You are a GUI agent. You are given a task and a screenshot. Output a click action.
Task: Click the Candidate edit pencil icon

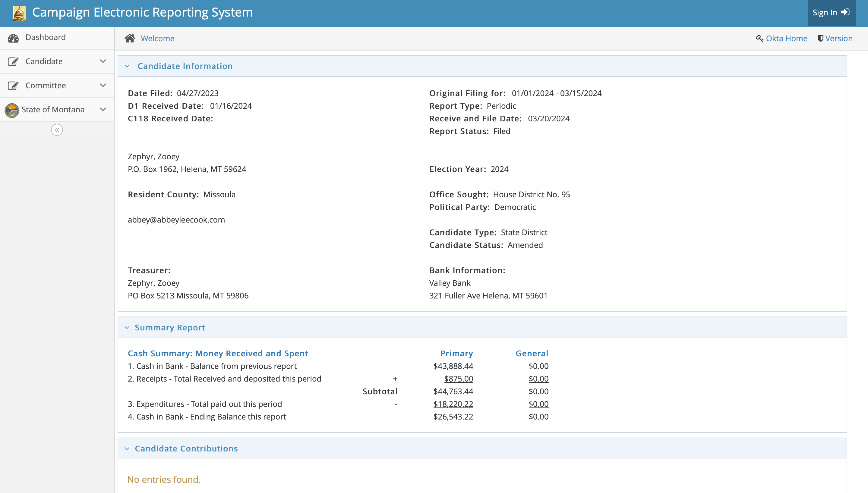[x=13, y=62]
